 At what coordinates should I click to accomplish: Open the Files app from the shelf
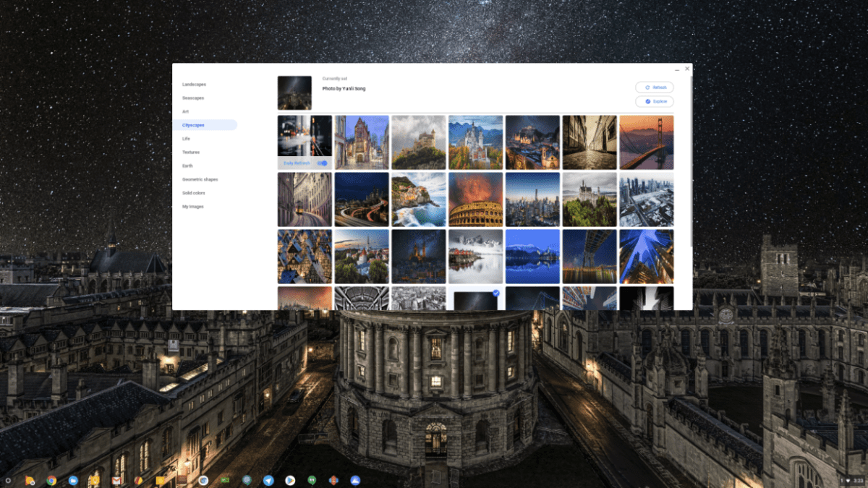click(x=73, y=480)
